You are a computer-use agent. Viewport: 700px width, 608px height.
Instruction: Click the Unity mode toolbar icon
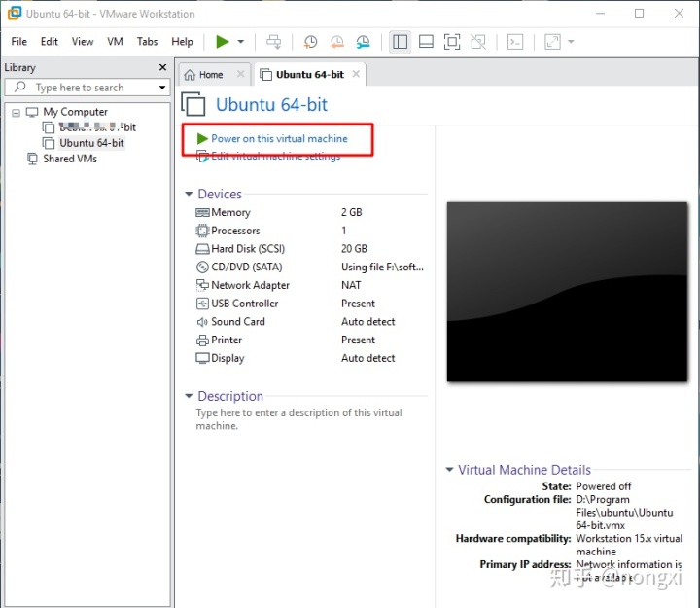point(478,42)
